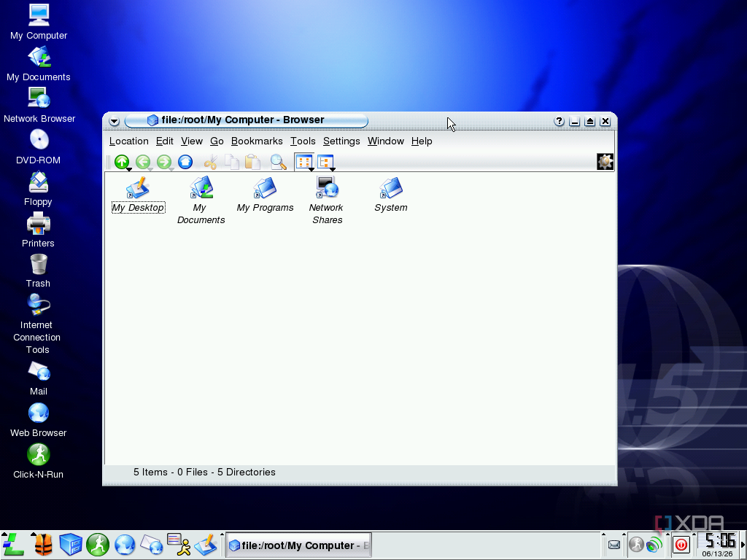
Task: Click the Forward arrow in the Browser toolbar
Action: (164, 162)
